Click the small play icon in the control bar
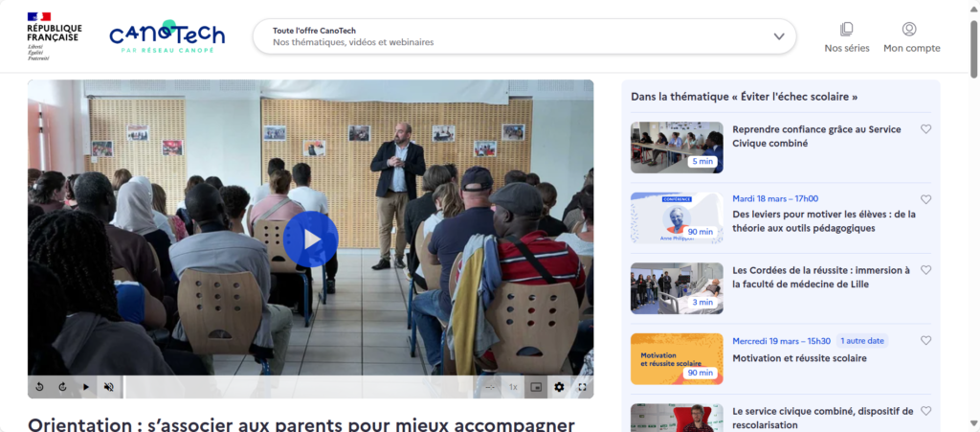This screenshot has height=432, width=980. [x=85, y=387]
